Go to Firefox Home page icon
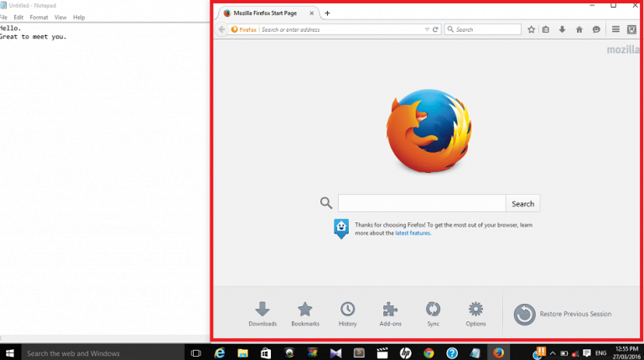The image size is (644, 360). [x=579, y=29]
